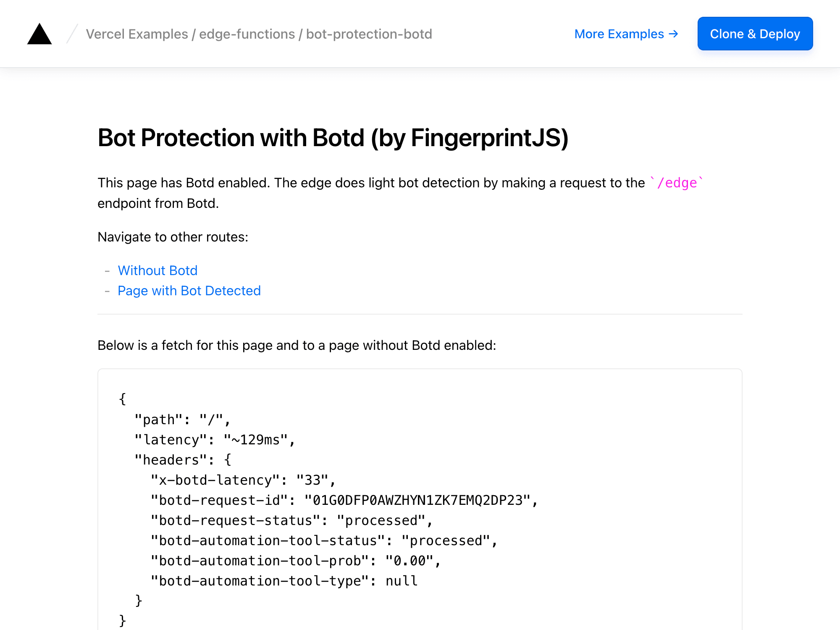Click the Vercel triangle logo
Screen dimensions: 840x630
tap(39, 34)
